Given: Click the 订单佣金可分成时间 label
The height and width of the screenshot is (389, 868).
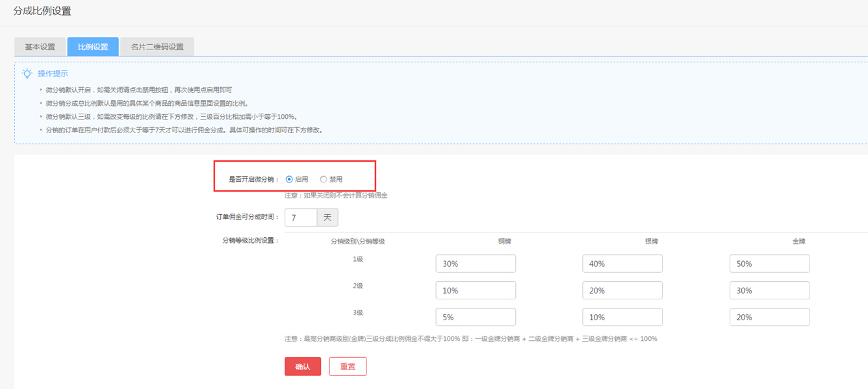Looking at the screenshot, I should point(248,217).
